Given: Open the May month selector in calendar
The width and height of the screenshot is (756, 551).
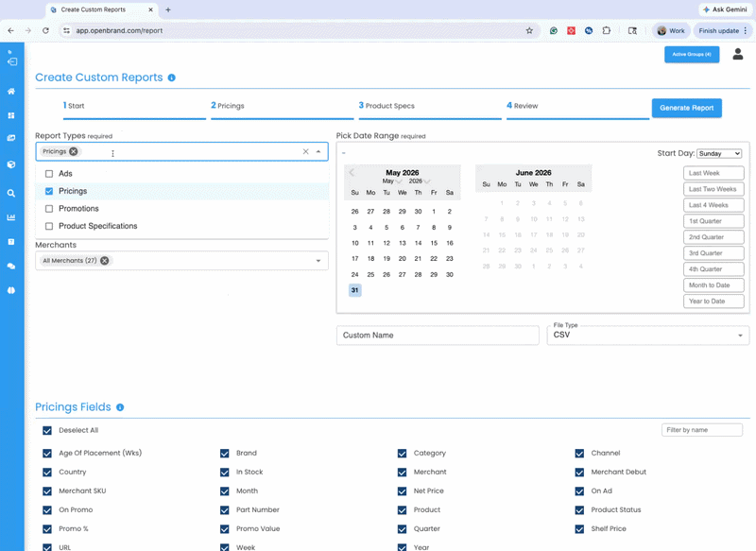Looking at the screenshot, I should tap(391, 181).
